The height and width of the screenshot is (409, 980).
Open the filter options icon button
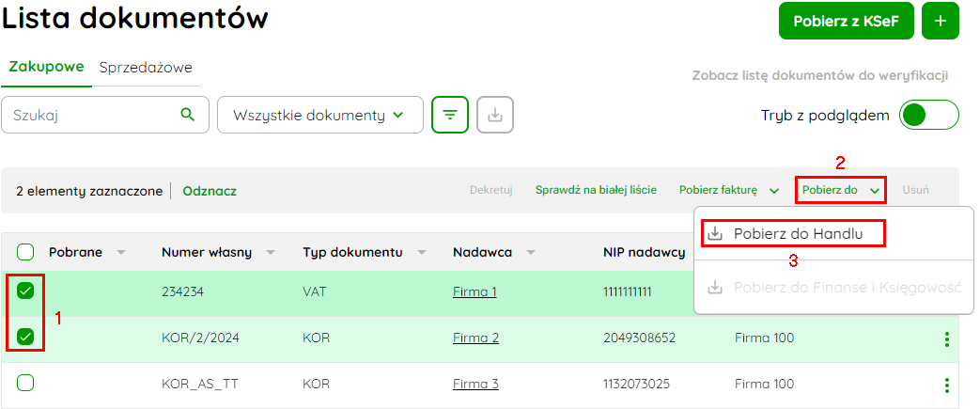click(x=450, y=115)
